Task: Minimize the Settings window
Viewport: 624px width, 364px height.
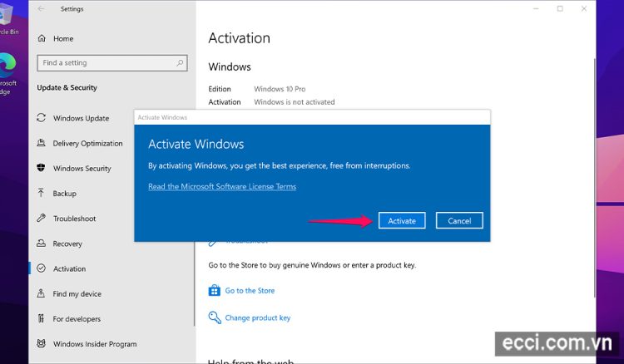Action: coord(536,9)
